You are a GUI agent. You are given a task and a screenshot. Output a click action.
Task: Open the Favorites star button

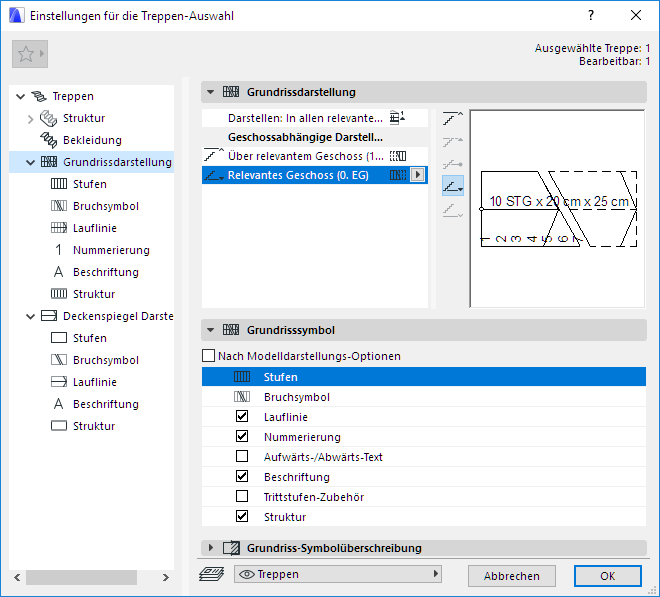pyautogui.click(x=29, y=54)
